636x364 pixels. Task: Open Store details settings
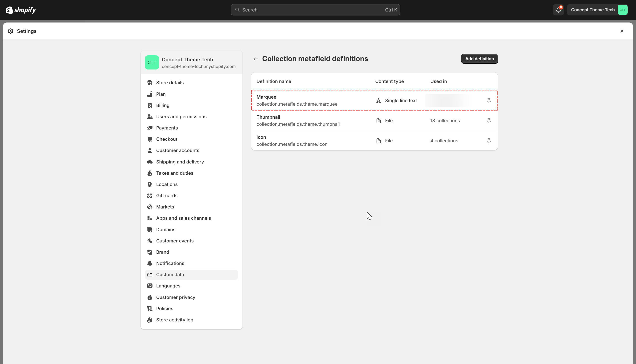191,83
